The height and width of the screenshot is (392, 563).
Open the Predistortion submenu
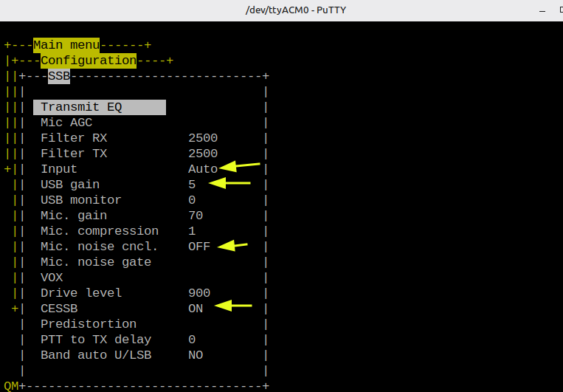(x=89, y=324)
